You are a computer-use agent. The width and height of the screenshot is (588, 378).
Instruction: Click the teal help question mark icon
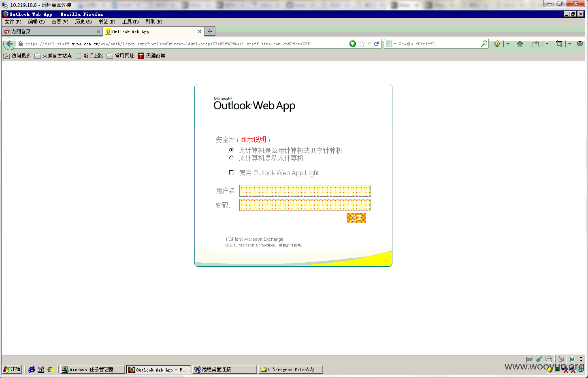click(572, 359)
